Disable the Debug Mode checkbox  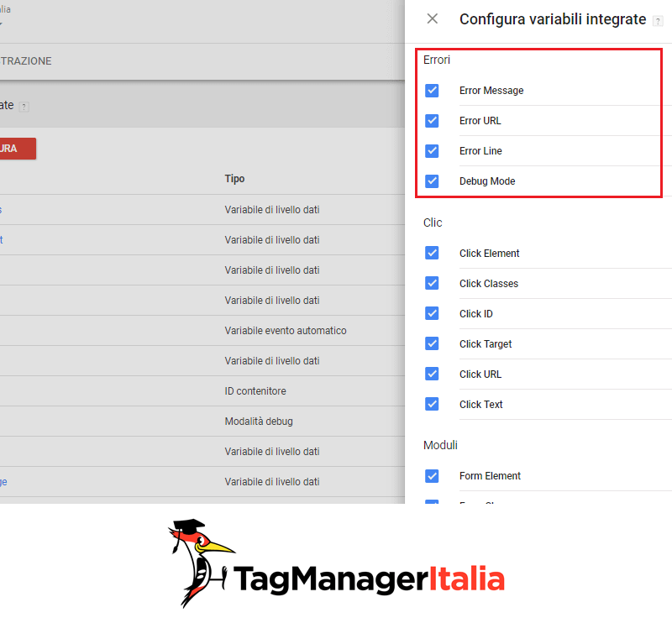tap(432, 181)
